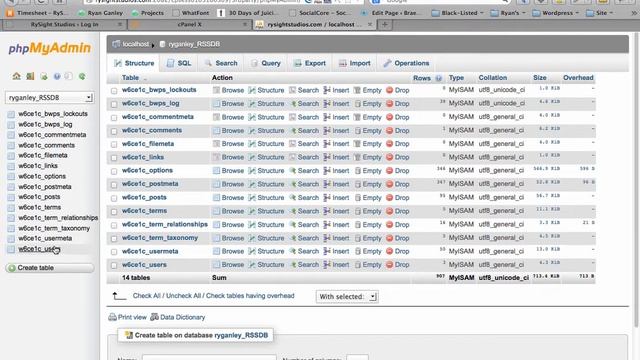The image size is (640, 360).
Task: Open the Wordpress bookmarks folder
Action: [556, 13]
